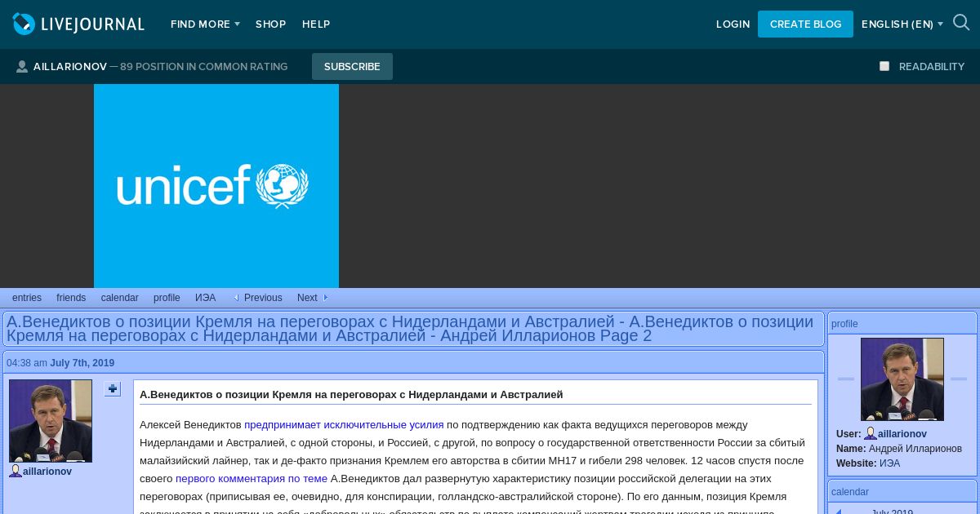Click user icon under the post author avatar

pos(16,471)
